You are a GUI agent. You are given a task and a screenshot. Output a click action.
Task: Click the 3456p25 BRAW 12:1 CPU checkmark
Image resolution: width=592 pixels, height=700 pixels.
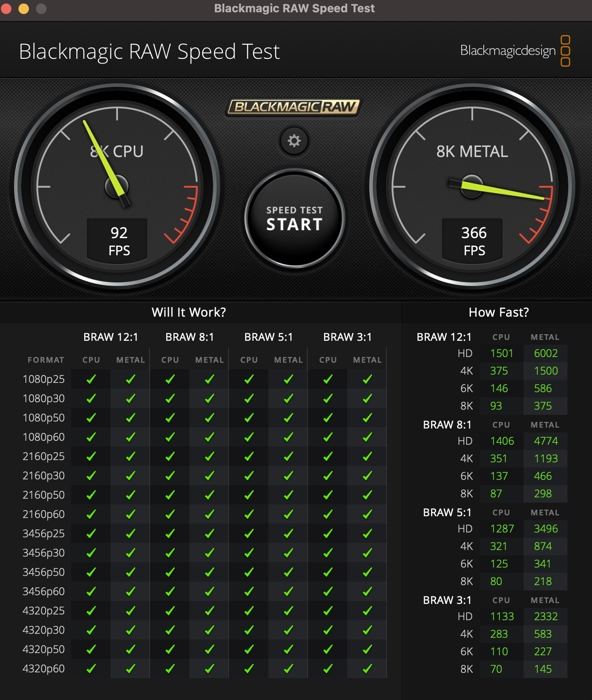point(91,534)
